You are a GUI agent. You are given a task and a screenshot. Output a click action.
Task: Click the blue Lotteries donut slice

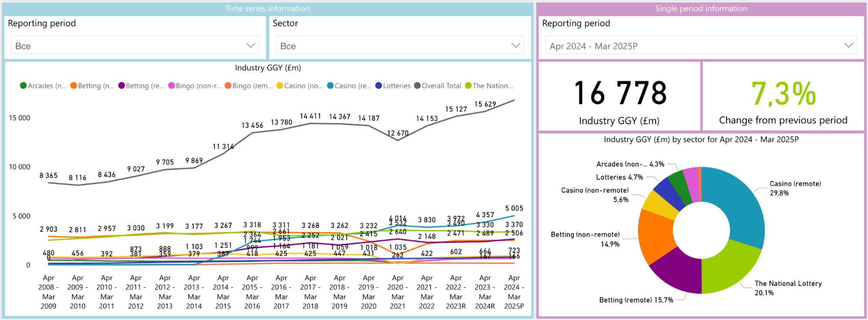669,191
